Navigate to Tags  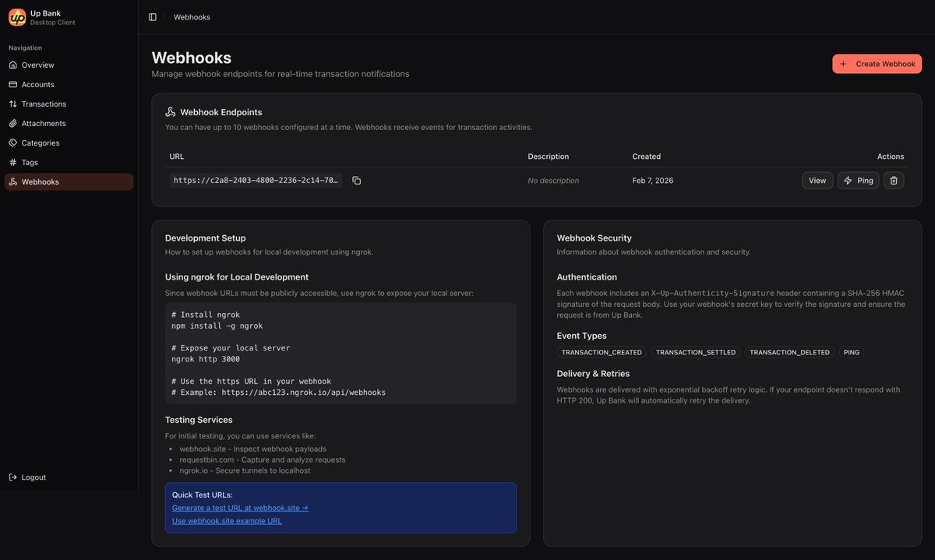click(x=69, y=162)
